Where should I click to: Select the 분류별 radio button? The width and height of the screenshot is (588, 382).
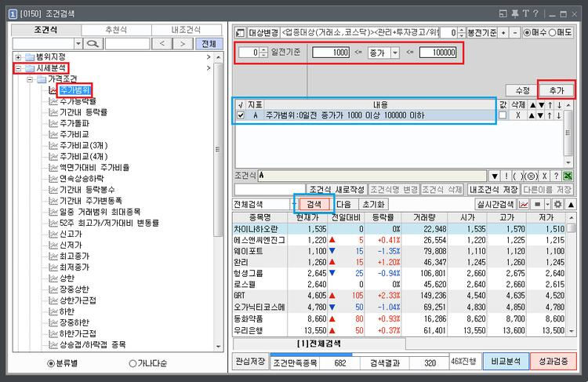click(x=51, y=363)
